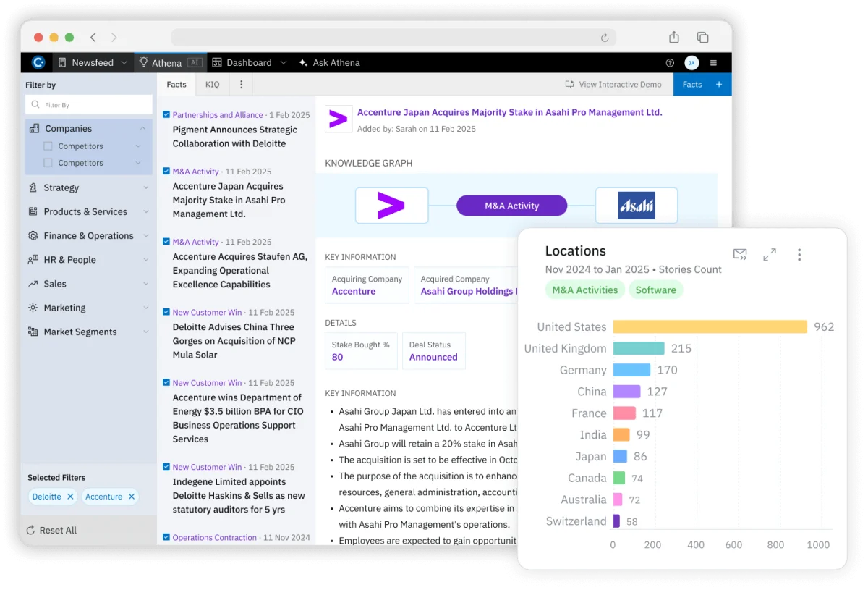Send the Locations chart via email icon
Screen dimensions: 868x590
point(740,254)
